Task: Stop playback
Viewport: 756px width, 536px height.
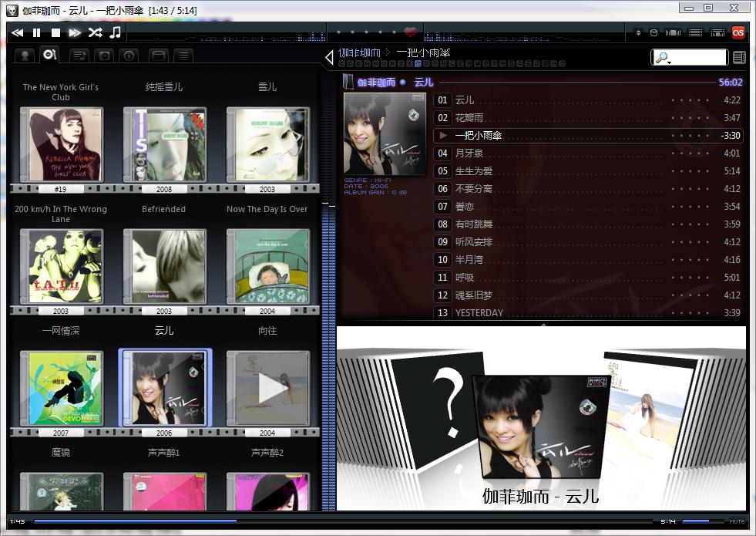Action: [x=56, y=33]
